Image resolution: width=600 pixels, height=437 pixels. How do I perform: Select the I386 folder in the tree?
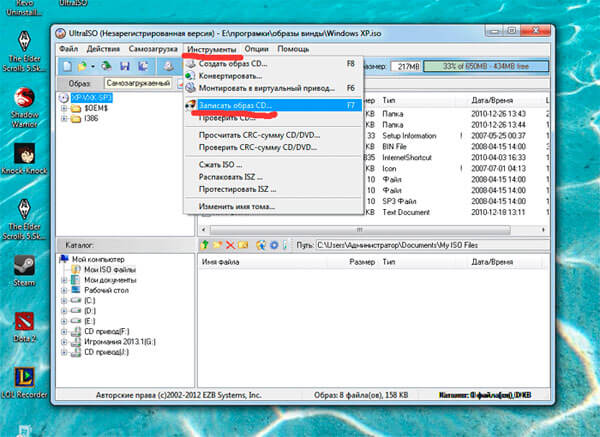coord(91,119)
